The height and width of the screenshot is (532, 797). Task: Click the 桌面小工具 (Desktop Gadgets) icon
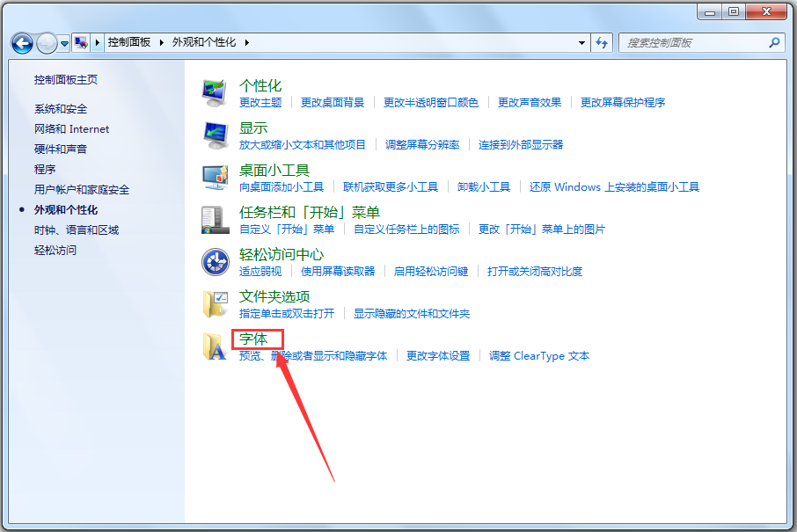click(216, 179)
